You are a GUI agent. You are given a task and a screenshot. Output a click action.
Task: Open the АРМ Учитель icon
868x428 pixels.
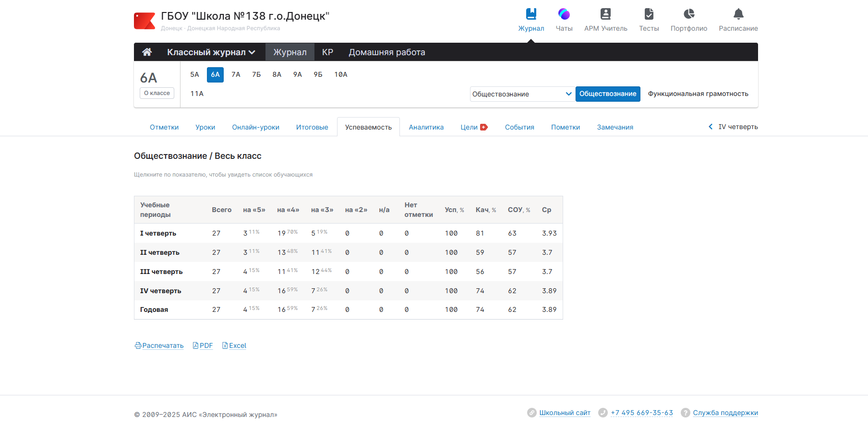click(606, 14)
